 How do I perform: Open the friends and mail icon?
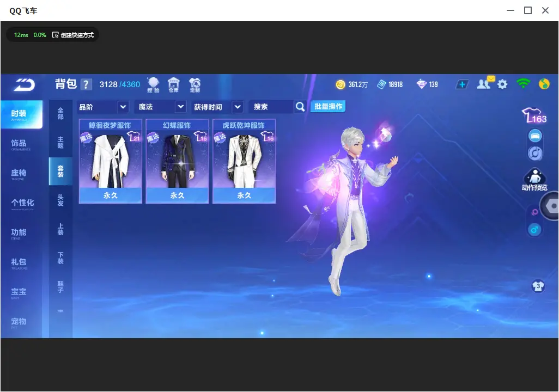click(485, 83)
